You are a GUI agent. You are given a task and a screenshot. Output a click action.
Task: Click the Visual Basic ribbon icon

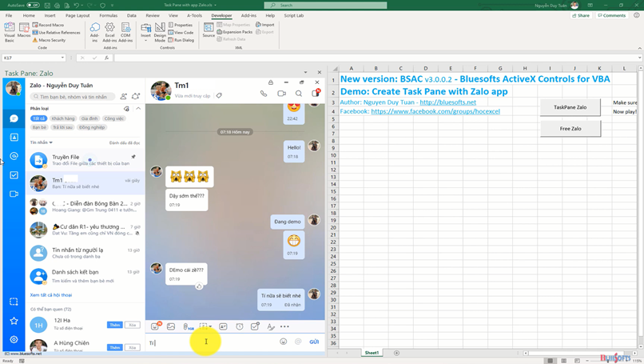tap(10, 33)
